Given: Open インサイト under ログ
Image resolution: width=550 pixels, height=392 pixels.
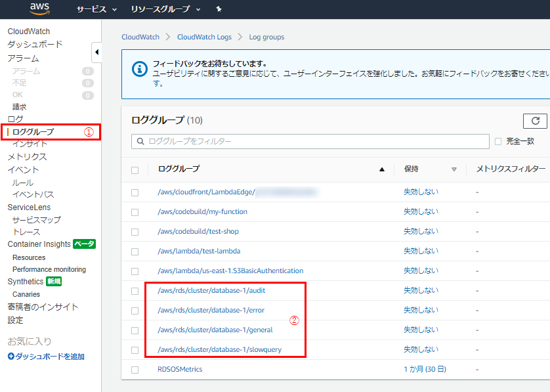Looking at the screenshot, I should click(30, 144).
